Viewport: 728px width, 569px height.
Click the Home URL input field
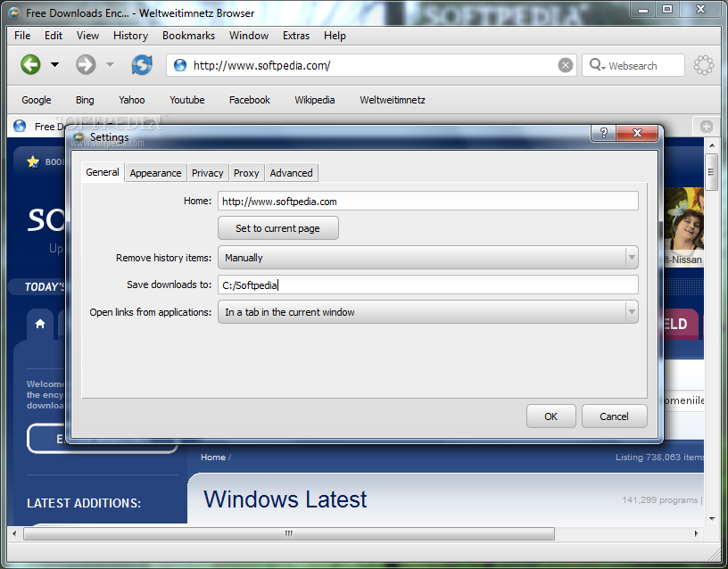click(428, 202)
